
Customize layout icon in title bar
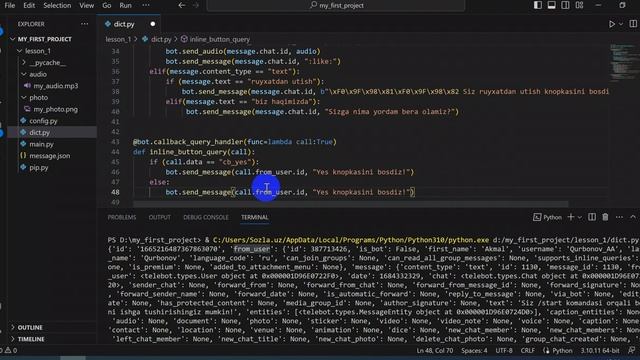tap(579, 5)
